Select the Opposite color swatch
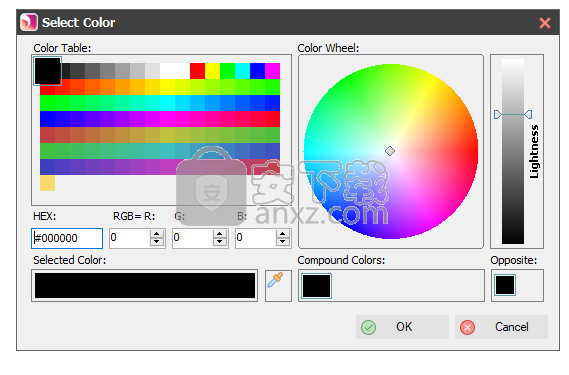This screenshot has width=569, height=375. click(505, 285)
